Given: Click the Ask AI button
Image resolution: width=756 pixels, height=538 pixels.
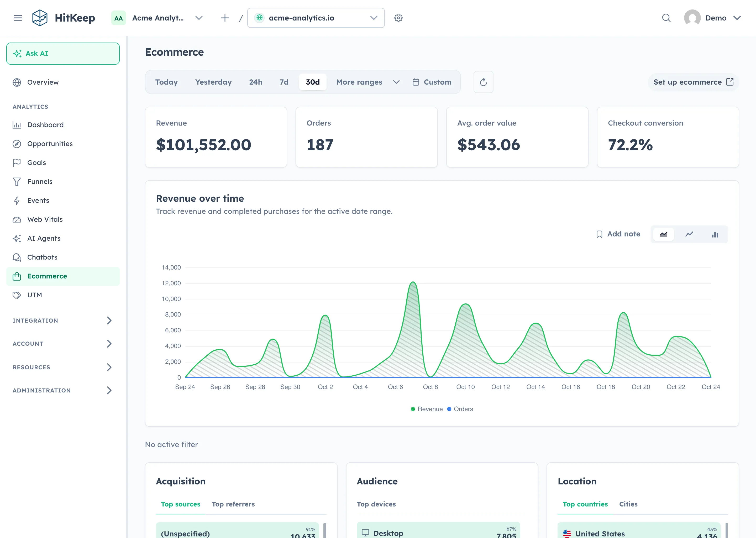Looking at the screenshot, I should 63,53.
